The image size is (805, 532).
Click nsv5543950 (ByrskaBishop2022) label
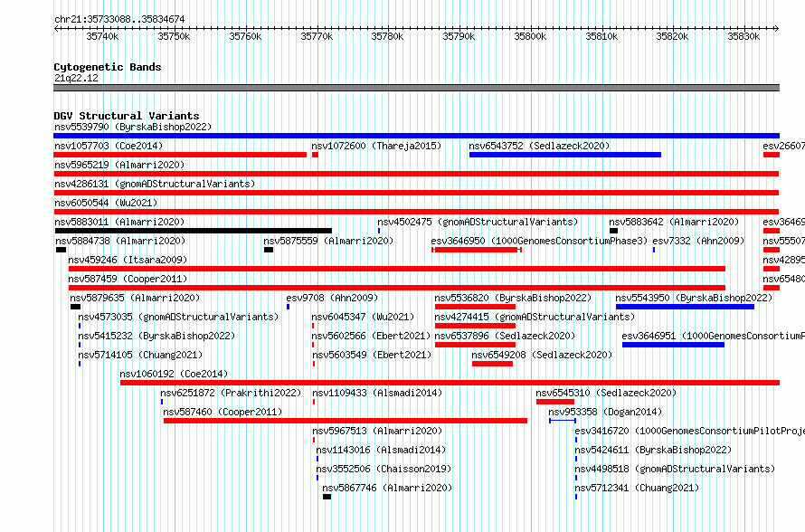[x=694, y=298]
